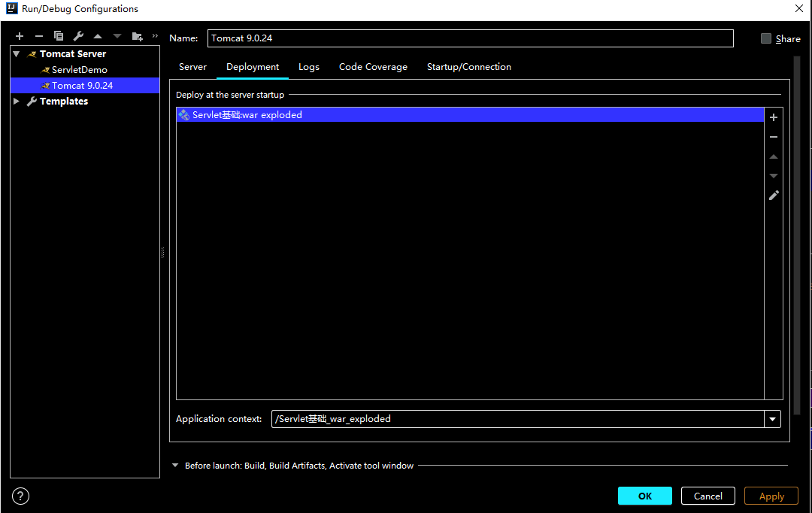This screenshot has height=513, width=812.
Task: Collapse the Tomcat Server tree node
Action: coord(17,54)
